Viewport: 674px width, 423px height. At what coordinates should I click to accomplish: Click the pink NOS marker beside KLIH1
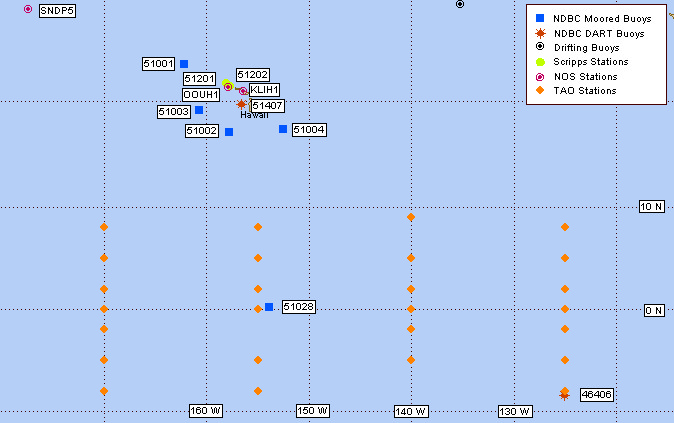243,91
